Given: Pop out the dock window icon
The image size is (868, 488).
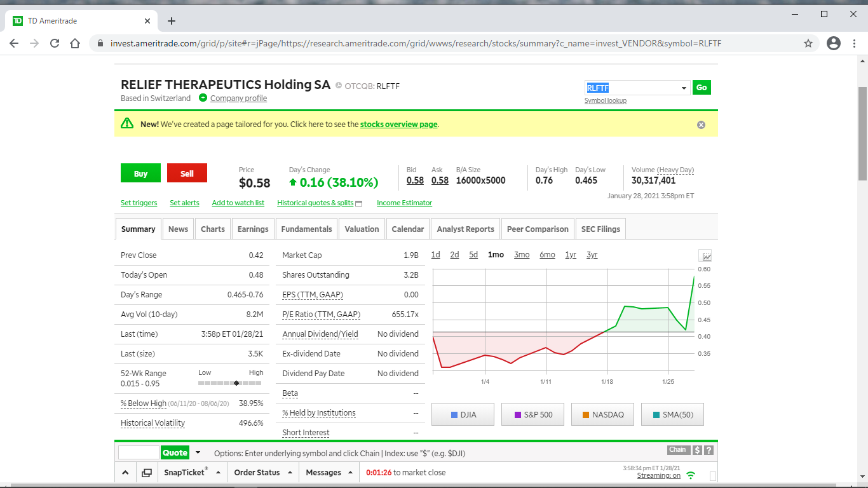Looking at the screenshot, I should [147, 473].
